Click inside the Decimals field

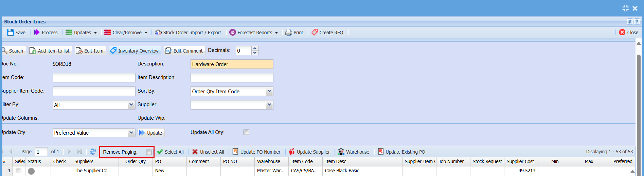[x=244, y=51]
